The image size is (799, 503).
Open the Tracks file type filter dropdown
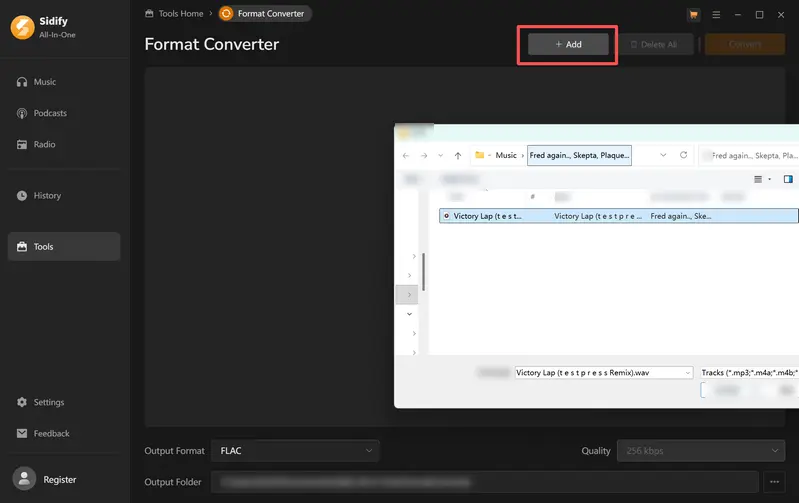pos(750,373)
